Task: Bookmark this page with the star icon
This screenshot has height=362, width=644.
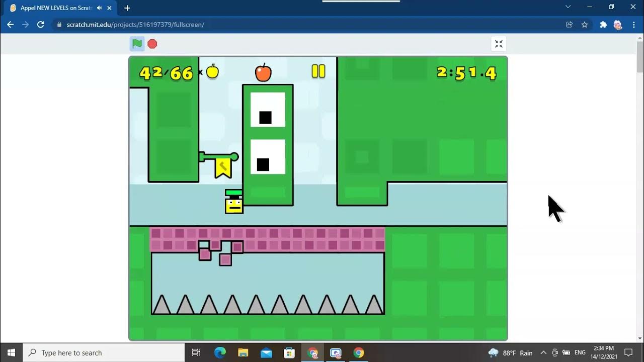Action: (x=585, y=25)
